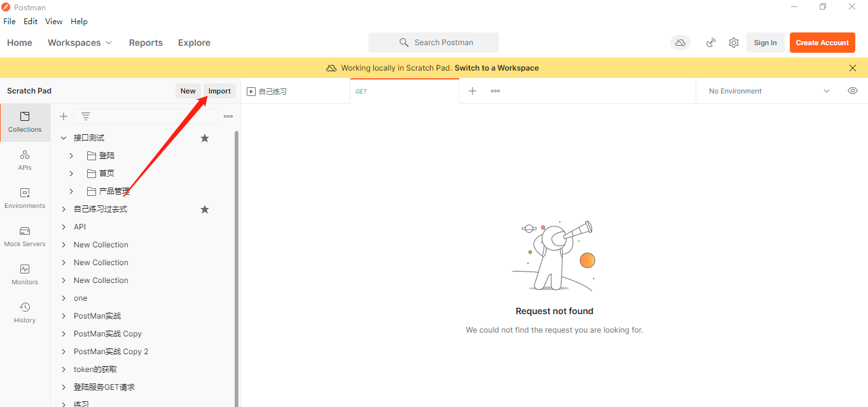Click the 登陆 folder icon
This screenshot has width=868, height=407.
(92, 156)
